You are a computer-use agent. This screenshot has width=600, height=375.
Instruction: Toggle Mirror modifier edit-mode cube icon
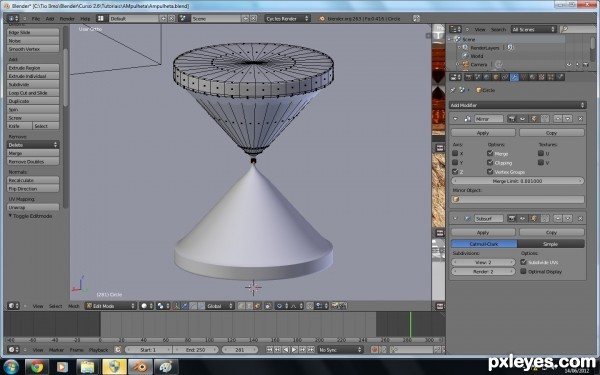pyautogui.click(x=534, y=119)
